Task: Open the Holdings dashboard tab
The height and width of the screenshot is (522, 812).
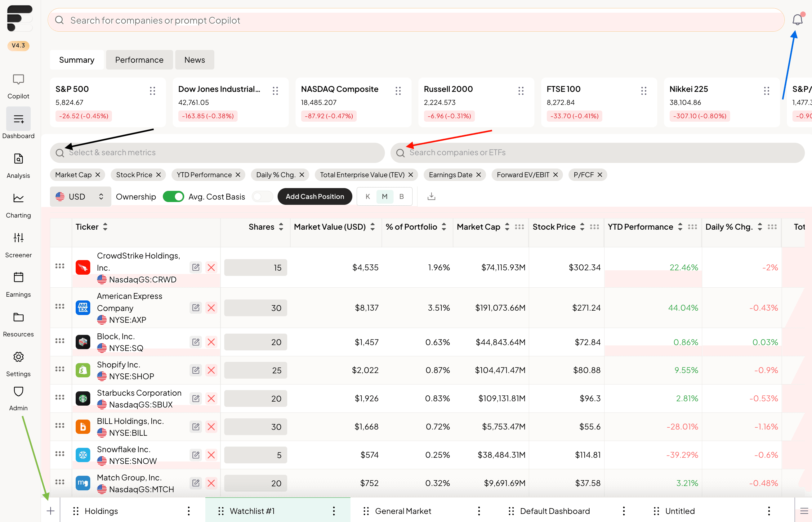Action: coord(101,511)
